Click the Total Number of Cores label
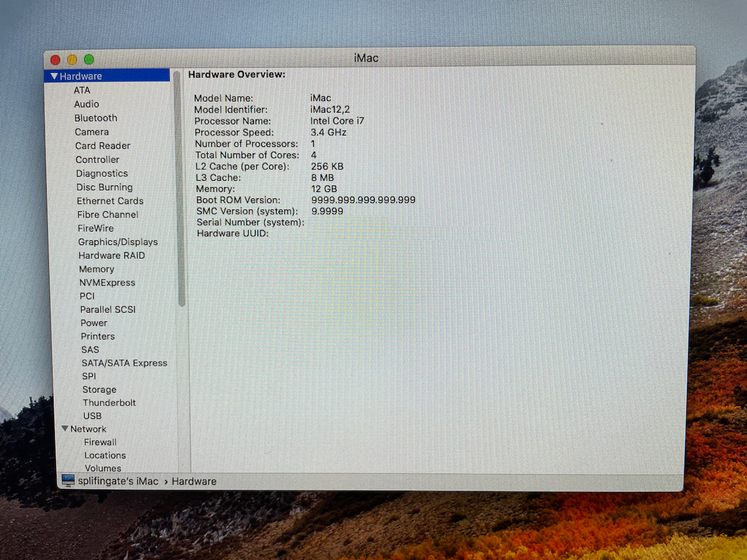The image size is (747, 560). coord(247,155)
